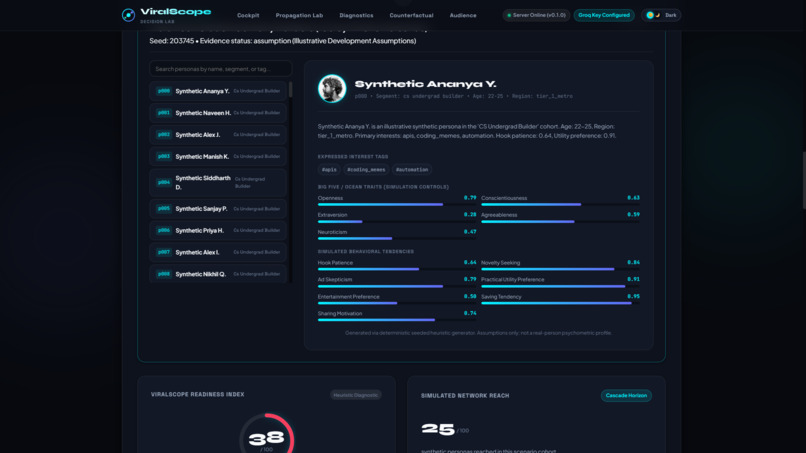Click Ananya's profile avatar image
Screen dimensions: 806x453
coord(332,88)
